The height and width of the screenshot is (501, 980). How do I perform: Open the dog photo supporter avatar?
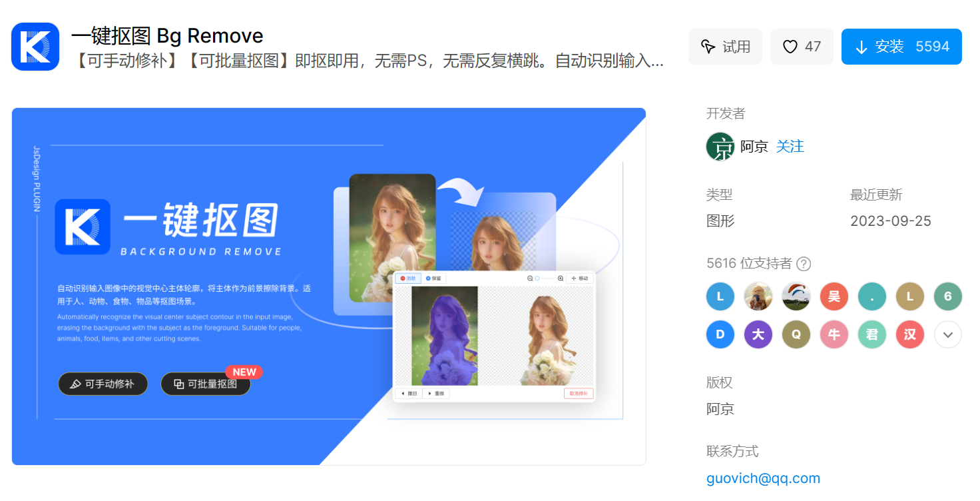click(758, 296)
